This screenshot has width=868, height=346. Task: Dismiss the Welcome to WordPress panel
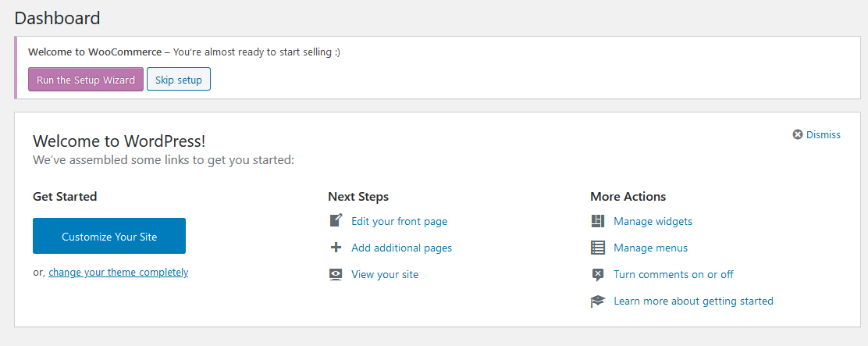(816, 134)
